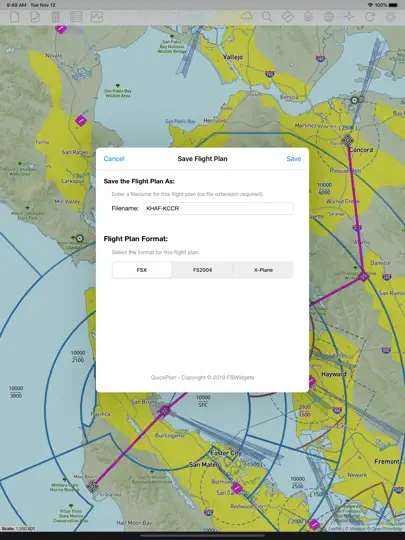Click the waypoint marker near San Bruno
The image size is (405, 540).
[x=165, y=410]
